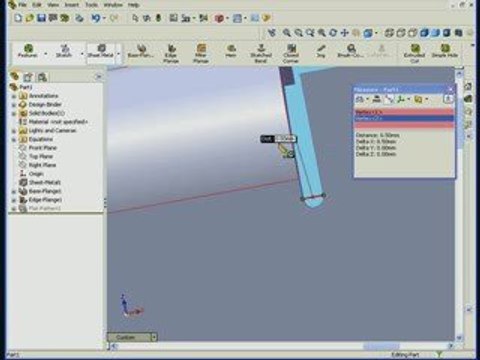Image resolution: width=480 pixels, height=360 pixels.
Task: Toggle Hidden Lines Visible display
Action: click(401, 33)
